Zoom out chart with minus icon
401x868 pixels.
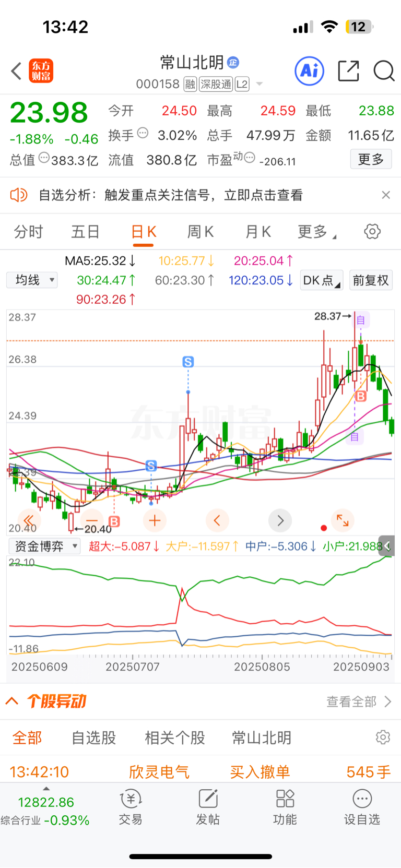[x=92, y=520]
